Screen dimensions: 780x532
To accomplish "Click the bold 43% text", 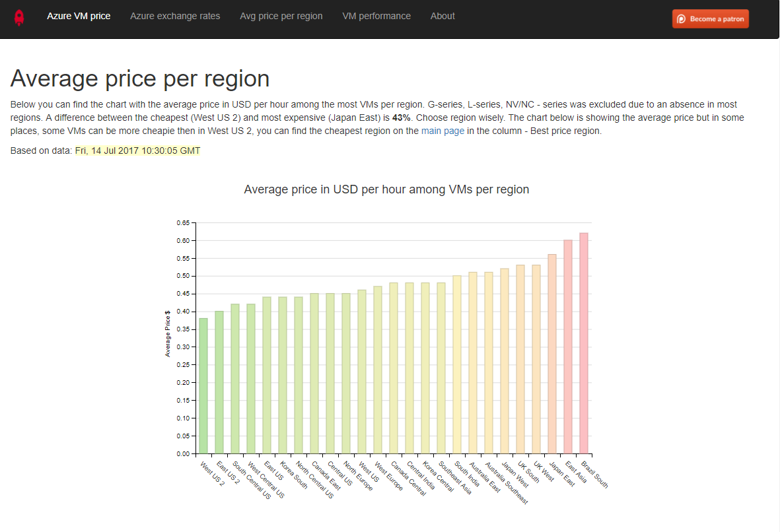I will click(402, 118).
